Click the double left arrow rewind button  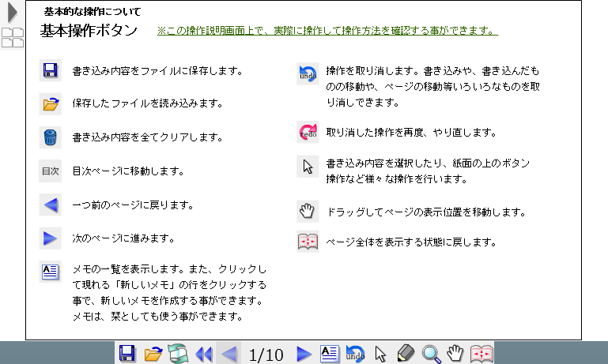[x=204, y=354]
